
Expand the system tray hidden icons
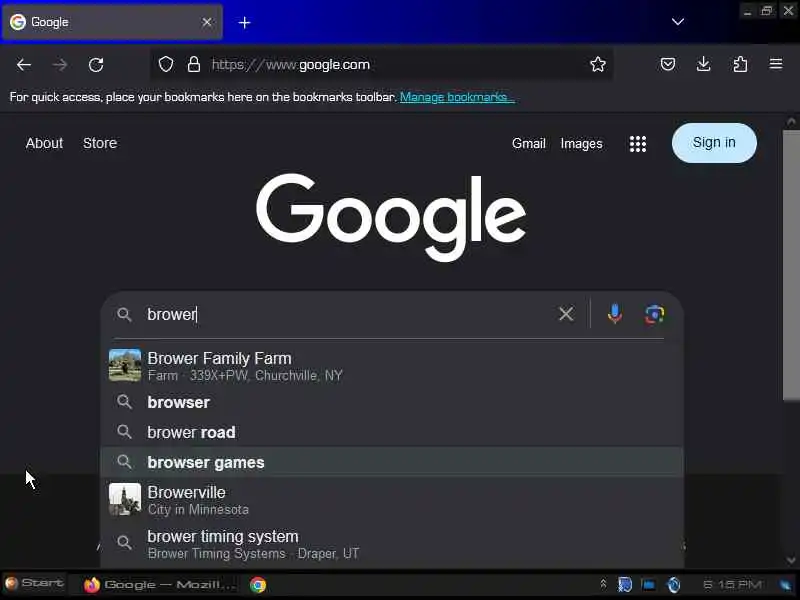603,583
